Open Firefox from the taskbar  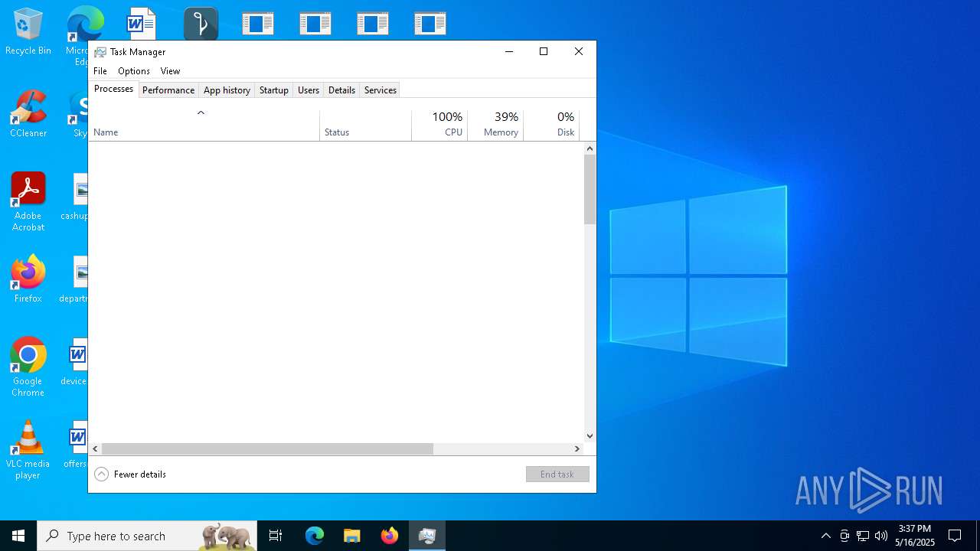point(390,536)
